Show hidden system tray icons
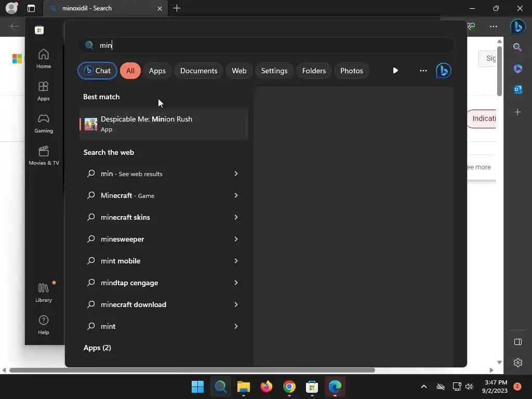 (x=424, y=387)
